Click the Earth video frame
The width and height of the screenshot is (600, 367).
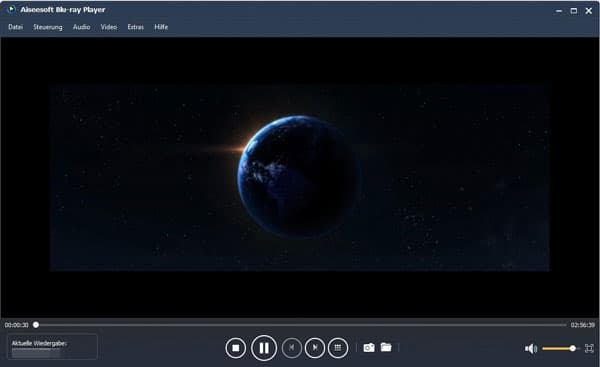300,178
